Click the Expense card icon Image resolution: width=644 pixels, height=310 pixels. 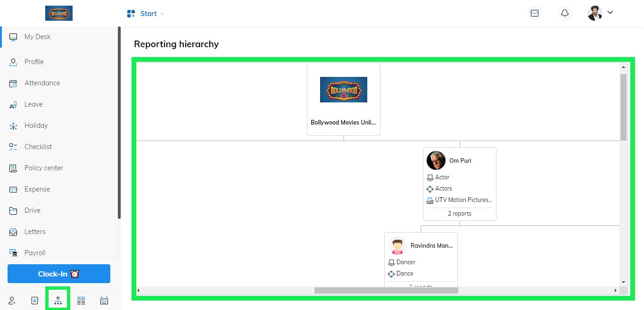pos(13,189)
